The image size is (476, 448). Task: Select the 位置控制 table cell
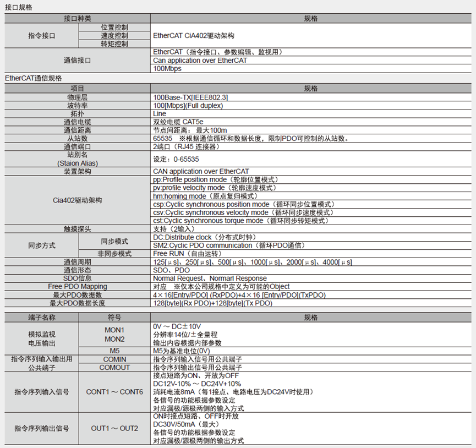(x=114, y=27)
